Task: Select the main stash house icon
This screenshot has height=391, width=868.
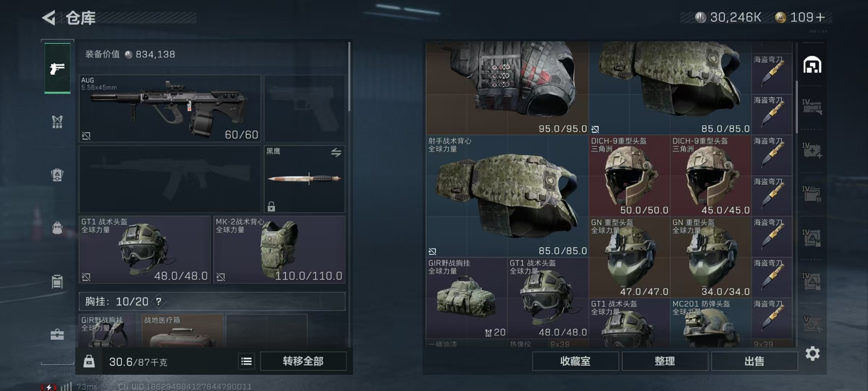Action: 812,65
